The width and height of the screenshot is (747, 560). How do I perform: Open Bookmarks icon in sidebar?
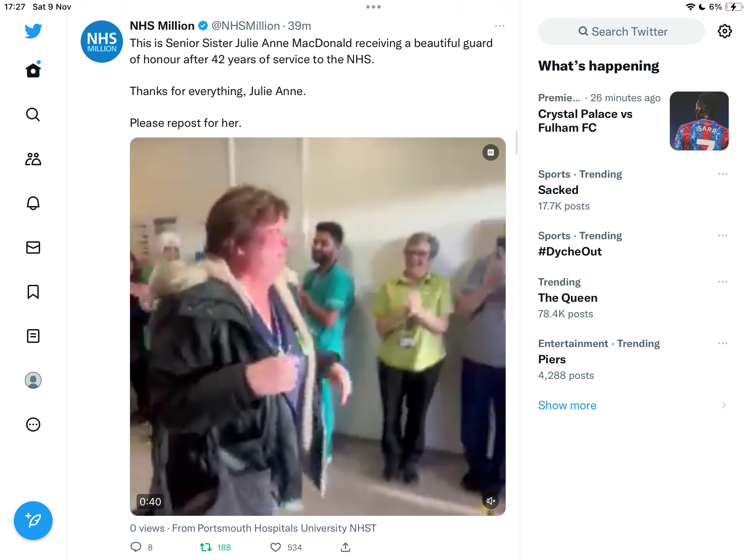tap(33, 292)
